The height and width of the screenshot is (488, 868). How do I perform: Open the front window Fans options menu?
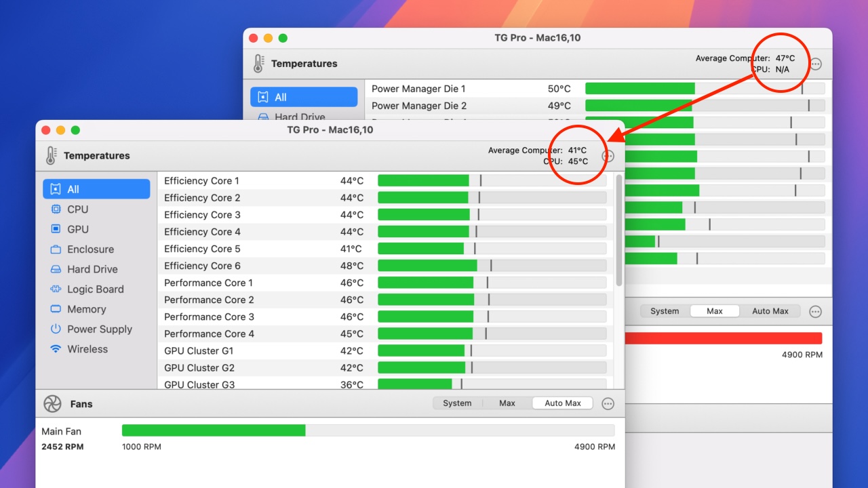coord(608,404)
